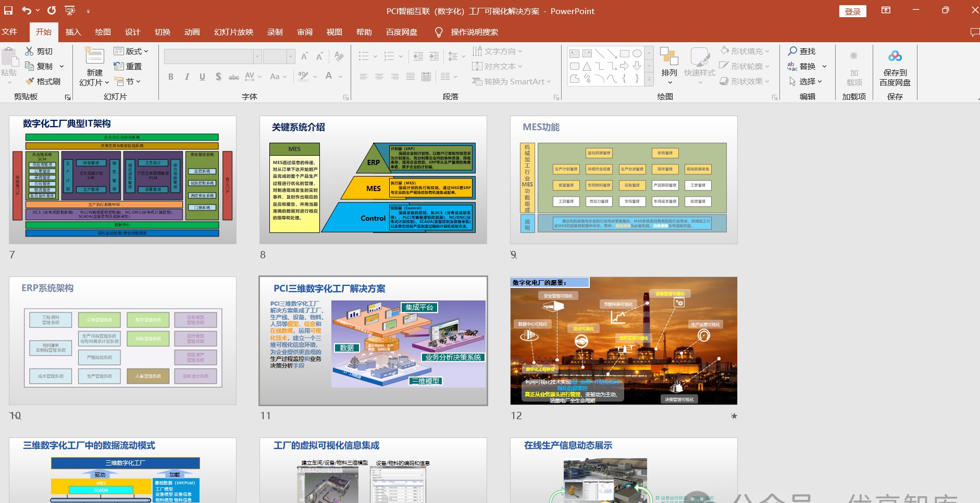
Task: Select slide 12 数字化电厂的愿景 thumbnail
Action: 624,341
